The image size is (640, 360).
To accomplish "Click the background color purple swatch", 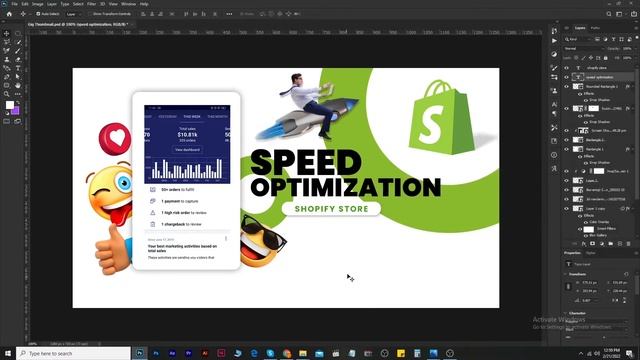I will click(16, 111).
